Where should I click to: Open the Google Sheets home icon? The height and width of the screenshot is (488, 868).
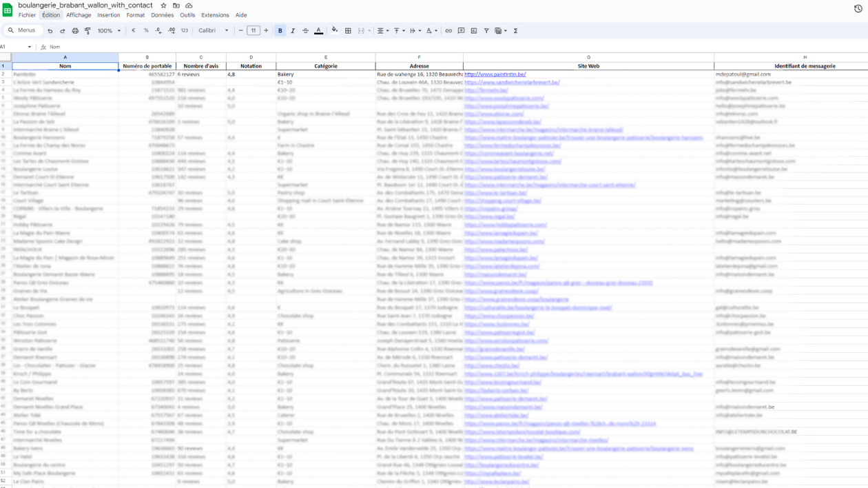pyautogui.click(x=8, y=10)
